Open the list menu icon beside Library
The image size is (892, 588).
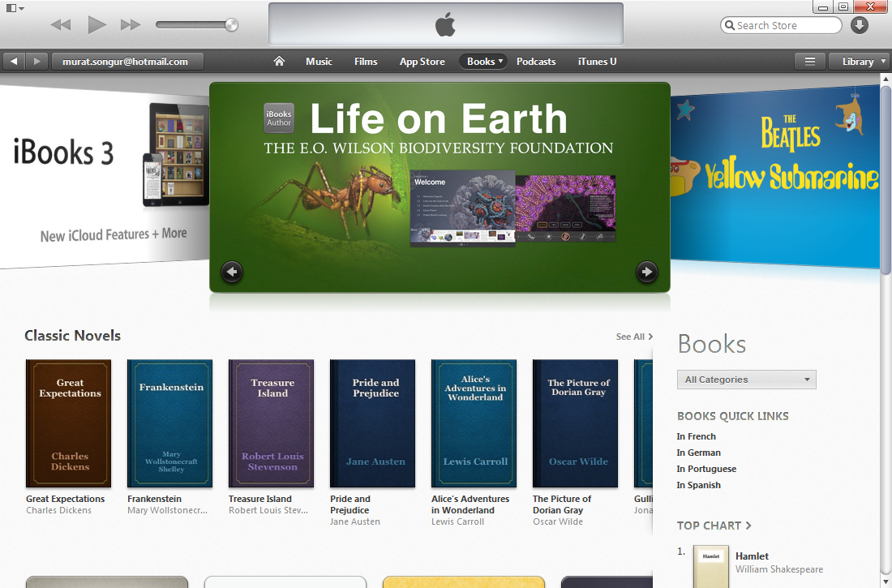pyautogui.click(x=809, y=62)
